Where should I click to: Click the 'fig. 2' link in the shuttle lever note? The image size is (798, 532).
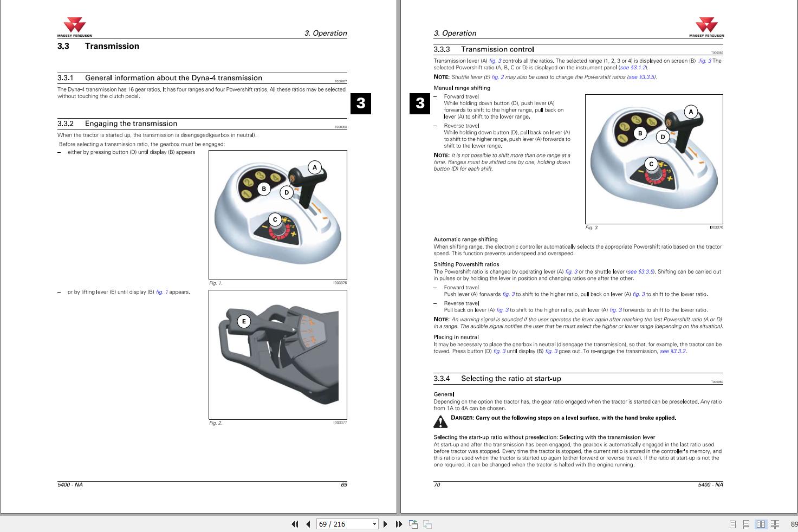tap(497, 77)
